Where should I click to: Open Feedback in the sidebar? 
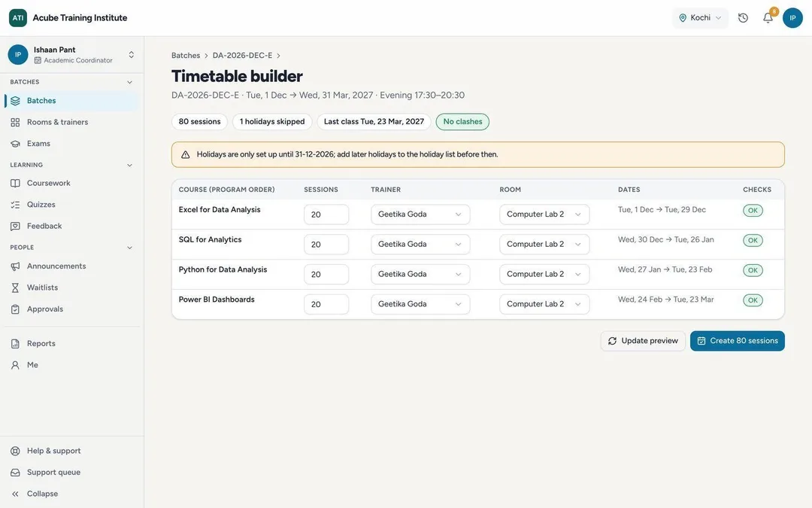pos(71,226)
